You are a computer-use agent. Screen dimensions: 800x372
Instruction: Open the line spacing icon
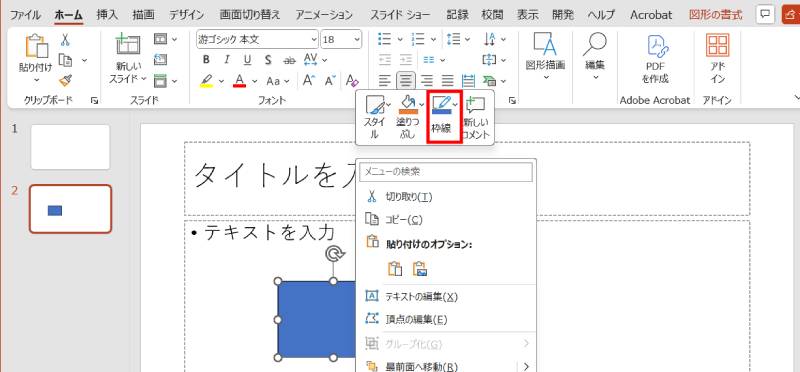[x=453, y=39]
